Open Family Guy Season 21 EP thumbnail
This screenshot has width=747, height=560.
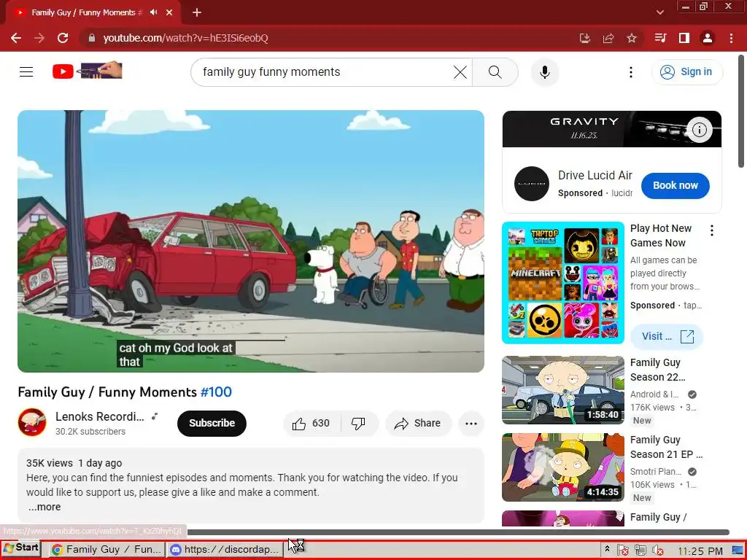tap(562, 467)
